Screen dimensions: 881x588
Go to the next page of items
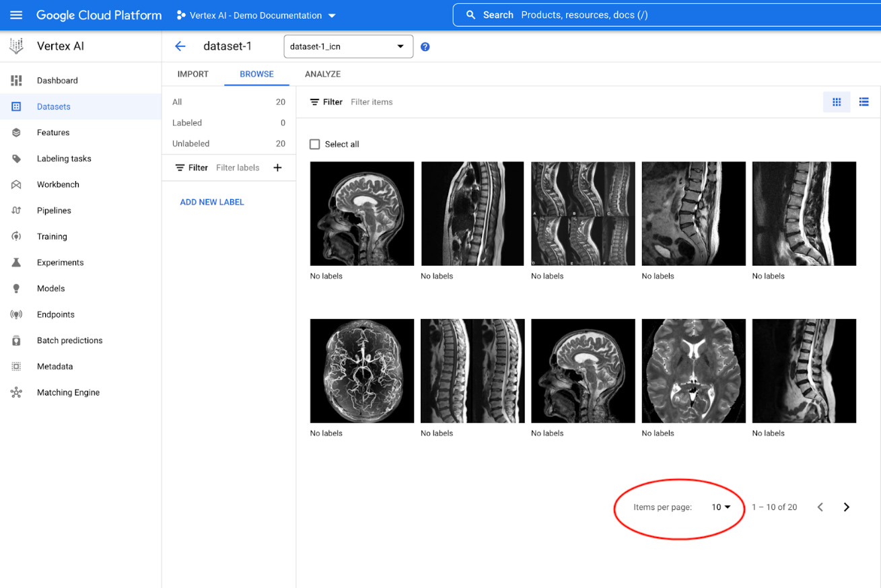point(847,507)
